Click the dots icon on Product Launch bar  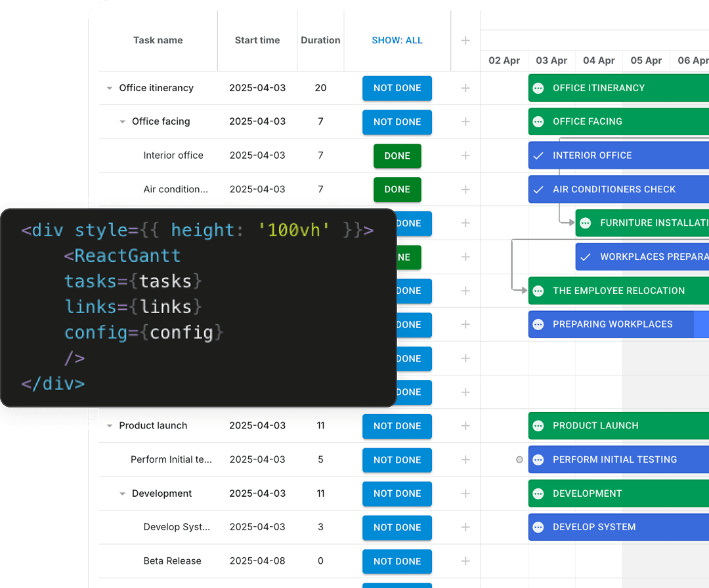(x=538, y=426)
